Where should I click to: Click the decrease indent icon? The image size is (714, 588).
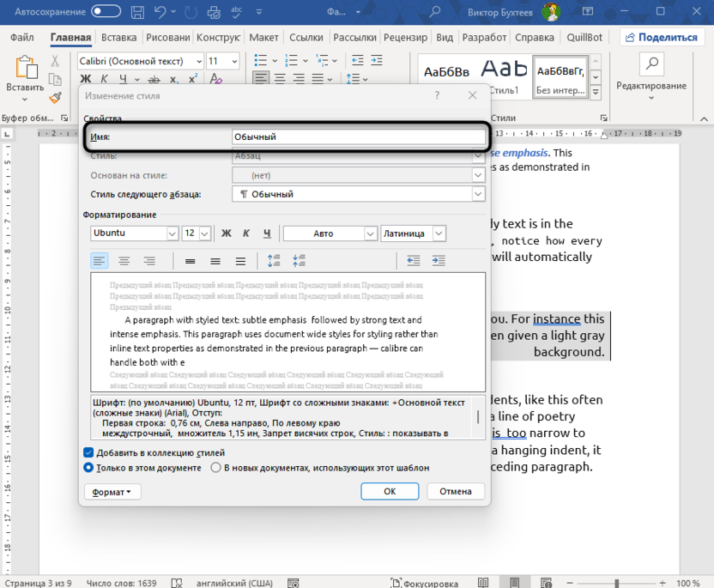(414, 261)
